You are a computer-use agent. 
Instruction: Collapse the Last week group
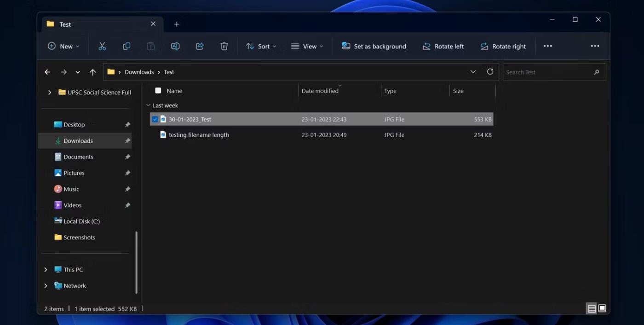click(x=149, y=105)
